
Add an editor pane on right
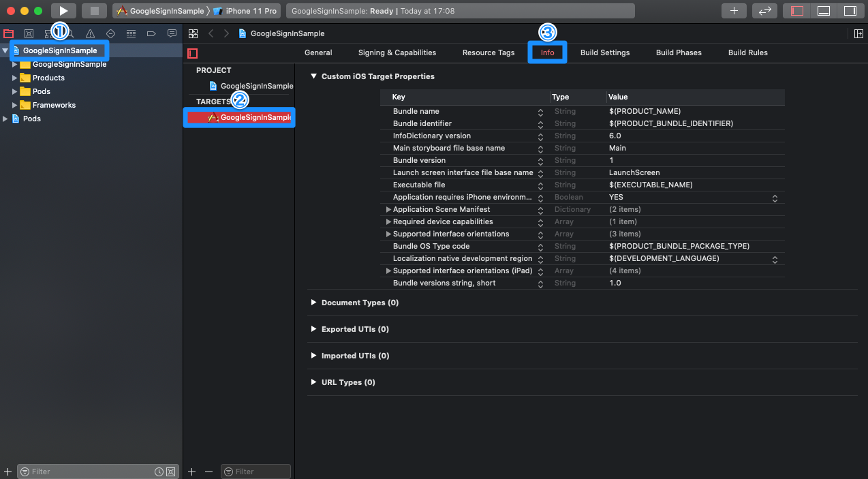pos(858,33)
